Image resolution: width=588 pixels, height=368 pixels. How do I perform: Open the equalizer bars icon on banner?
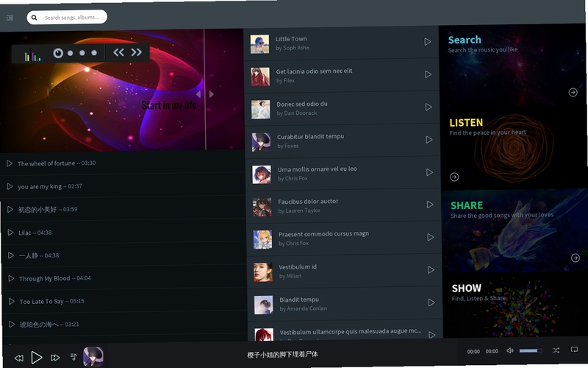pyautogui.click(x=32, y=55)
